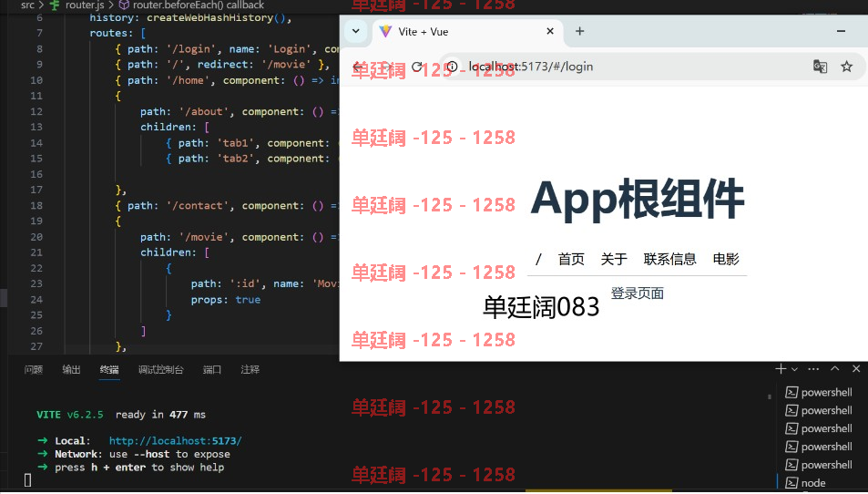Click the 'VITE v6.2.5' text in terminal
Image resolution: width=868 pixels, height=494 pixels.
pos(70,415)
